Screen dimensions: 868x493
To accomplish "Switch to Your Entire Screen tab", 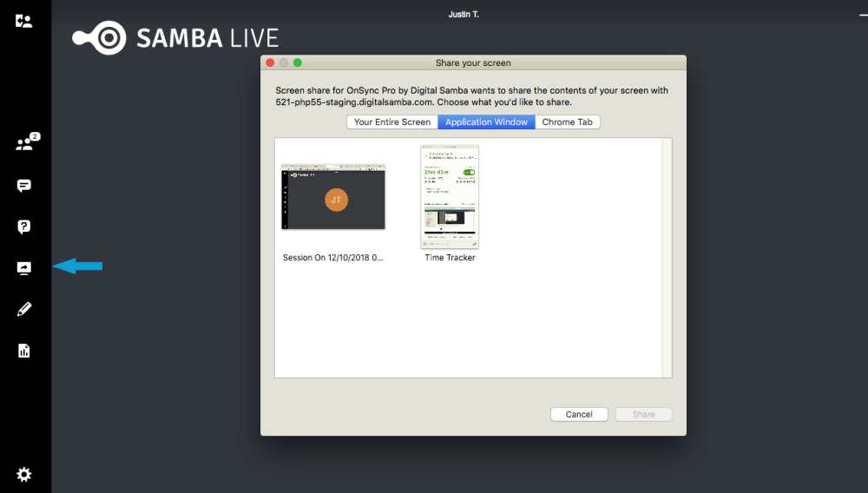I will [x=392, y=122].
